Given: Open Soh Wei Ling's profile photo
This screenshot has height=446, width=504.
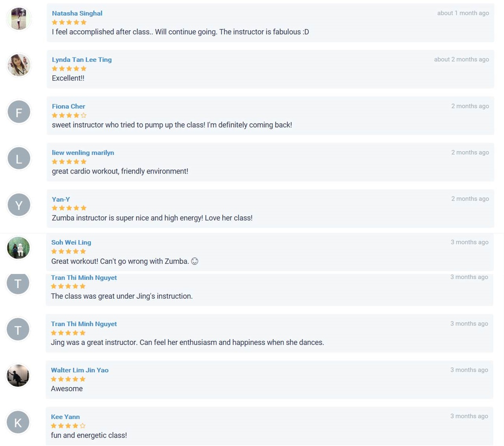Looking at the screenshot, I should pos(19,248).
